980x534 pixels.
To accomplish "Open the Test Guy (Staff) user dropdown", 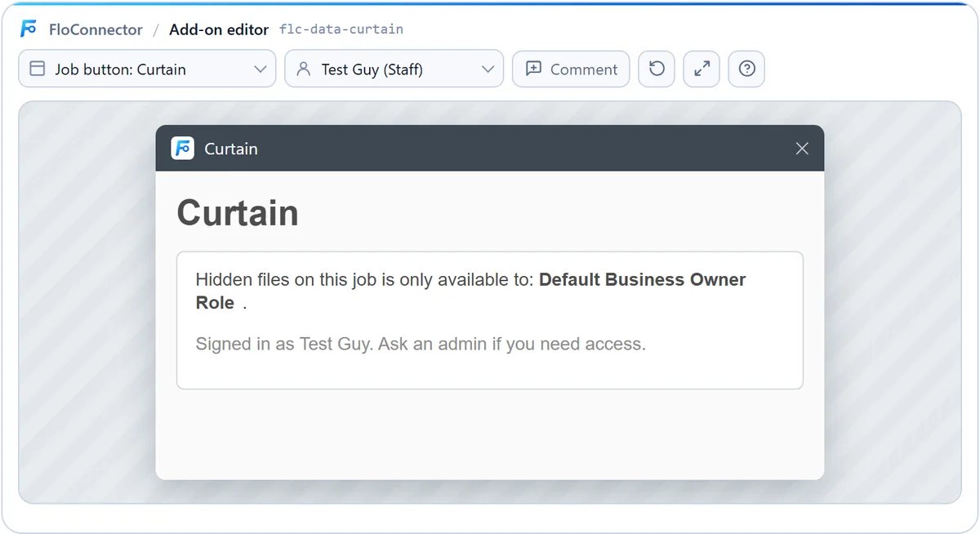I will [394, 69].
